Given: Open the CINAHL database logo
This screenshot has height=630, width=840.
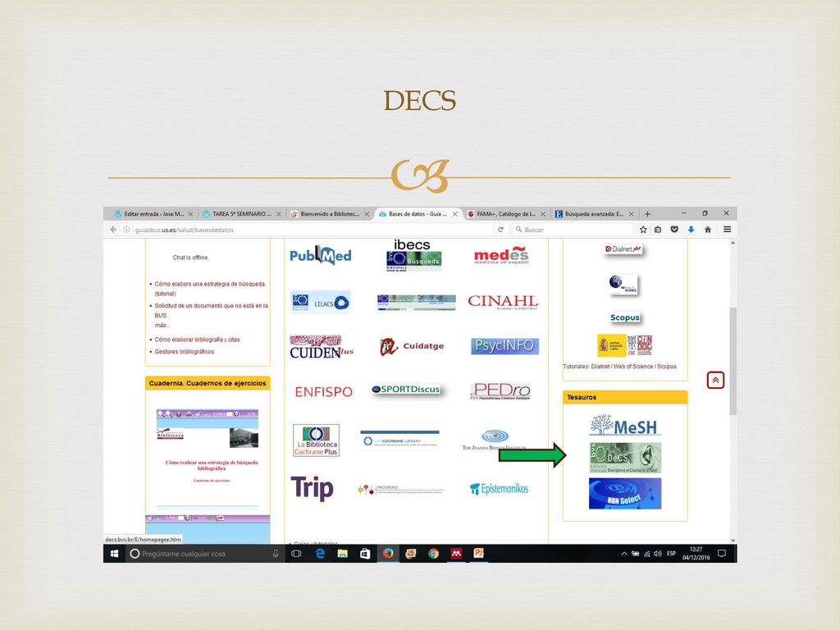Looking at the screenshot, I should [x=503, y=302].
